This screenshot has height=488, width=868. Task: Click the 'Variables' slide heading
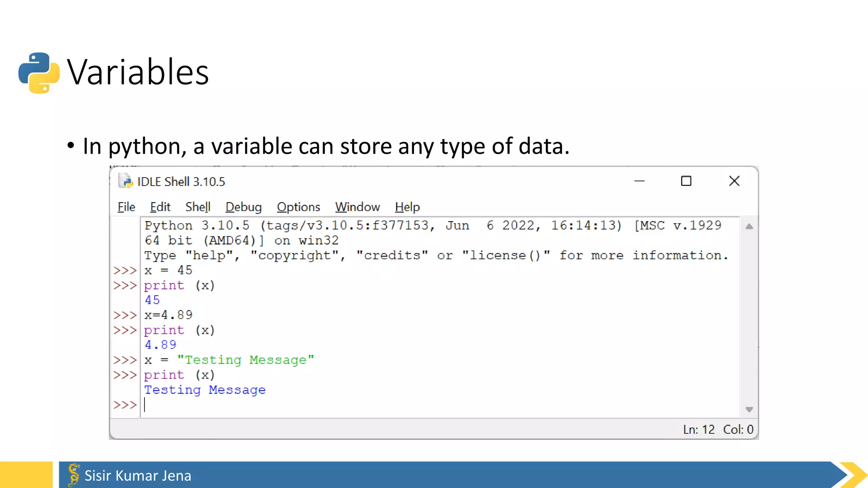point(138,72)
